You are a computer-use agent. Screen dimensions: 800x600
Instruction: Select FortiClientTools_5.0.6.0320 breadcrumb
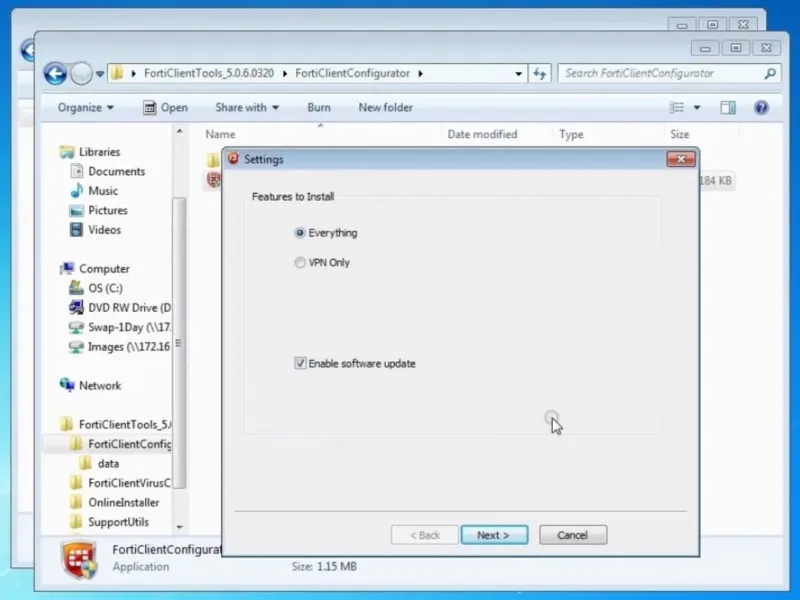click(209, 73)
